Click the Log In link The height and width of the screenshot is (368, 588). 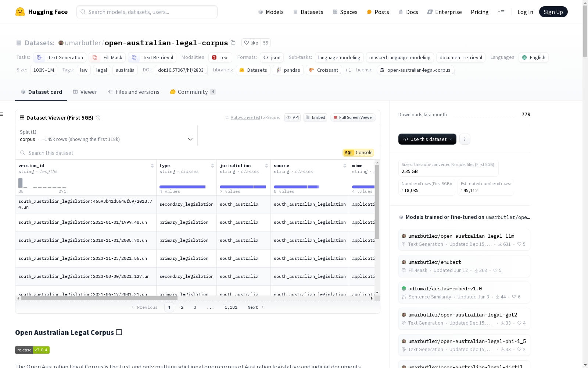pyautogui.click(x=525, y=12)
